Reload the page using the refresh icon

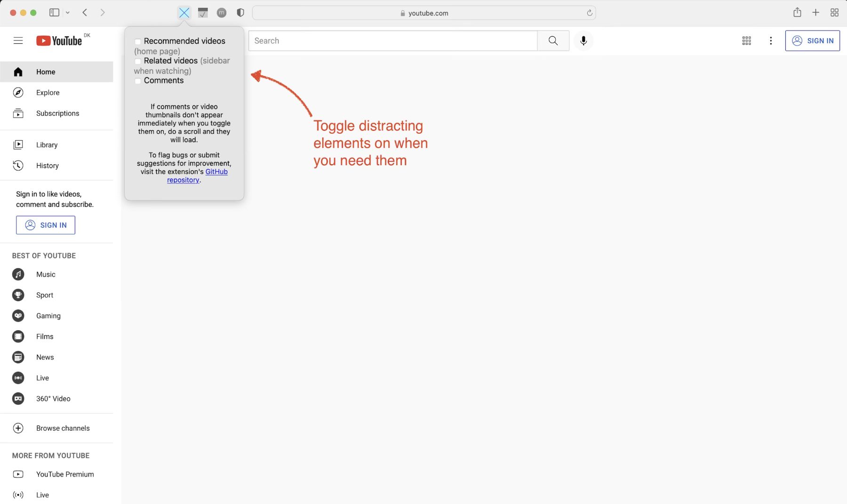589,13
